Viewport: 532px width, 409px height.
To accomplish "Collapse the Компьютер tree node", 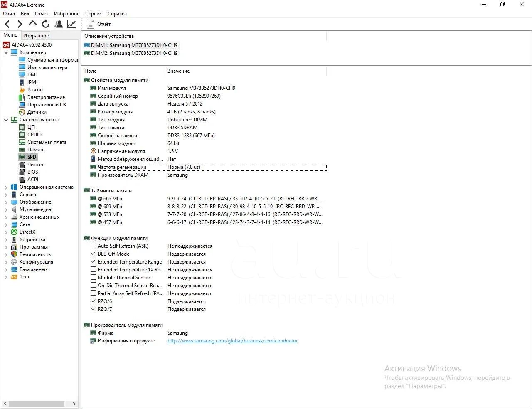I will (x=6, y=53).
